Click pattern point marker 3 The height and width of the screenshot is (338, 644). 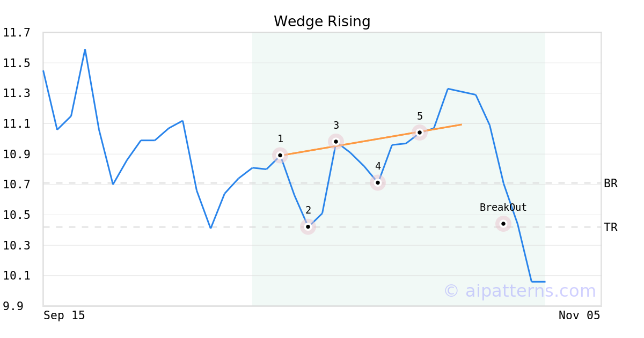click(336, 142)
